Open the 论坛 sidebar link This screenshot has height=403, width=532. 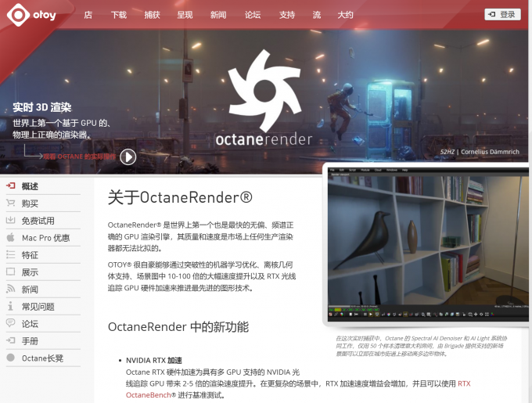(30, 324)
